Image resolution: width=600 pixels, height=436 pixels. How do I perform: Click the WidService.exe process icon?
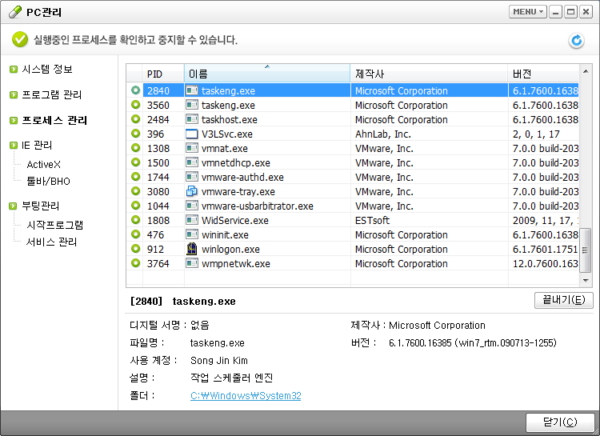coord(193,220)
